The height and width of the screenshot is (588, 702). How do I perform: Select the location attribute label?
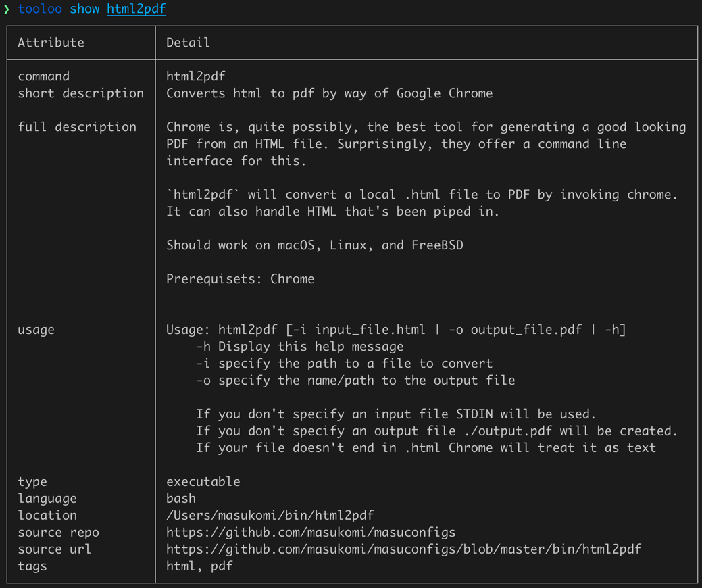pyautogui.click(x=47, y=515)
